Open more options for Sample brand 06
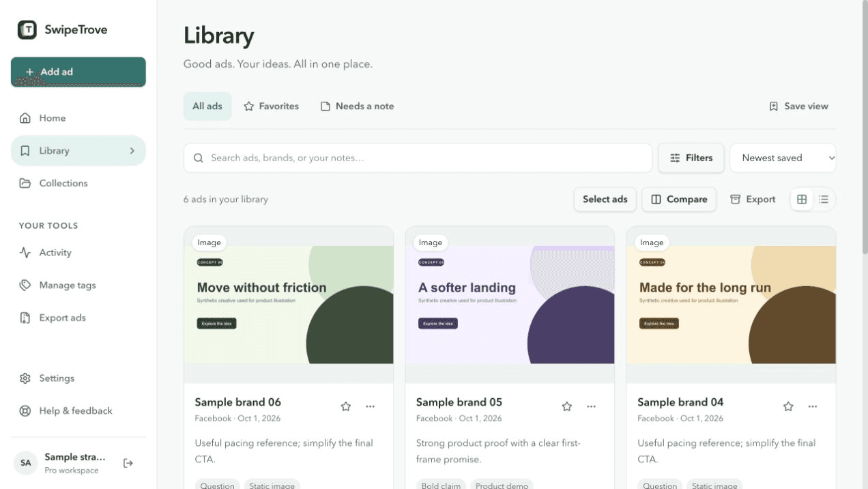868x489 pixels. point(370,406)
